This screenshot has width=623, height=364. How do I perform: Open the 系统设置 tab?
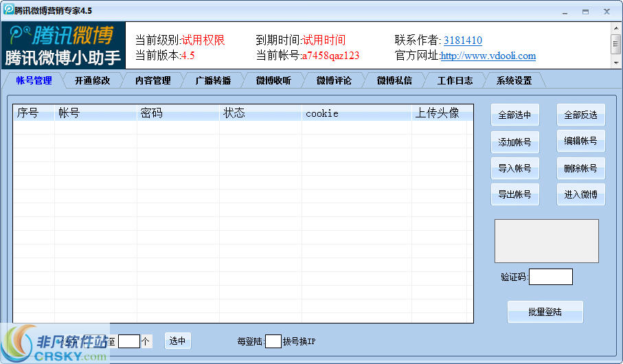[x=514, y=80]
